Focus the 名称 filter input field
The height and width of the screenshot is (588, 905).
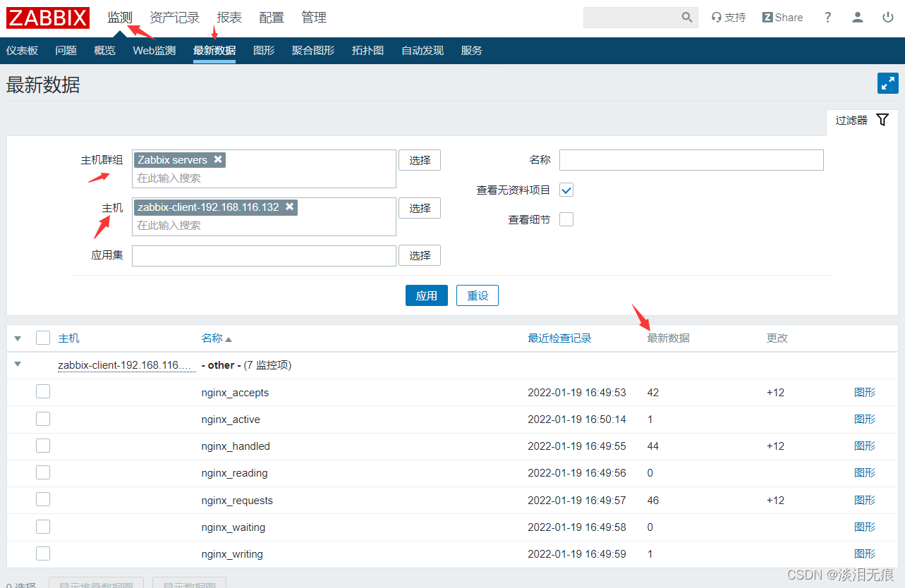(x=691, y=160)
